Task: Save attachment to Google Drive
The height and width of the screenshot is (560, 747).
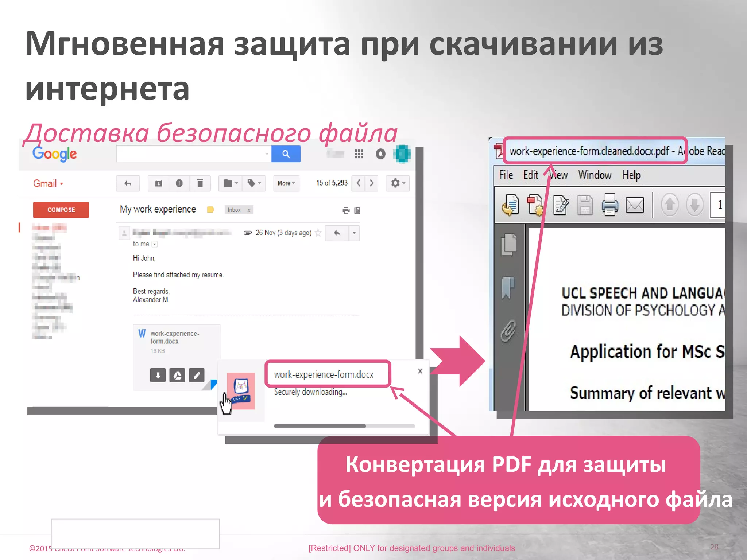Action: click(x=177, y=375)
